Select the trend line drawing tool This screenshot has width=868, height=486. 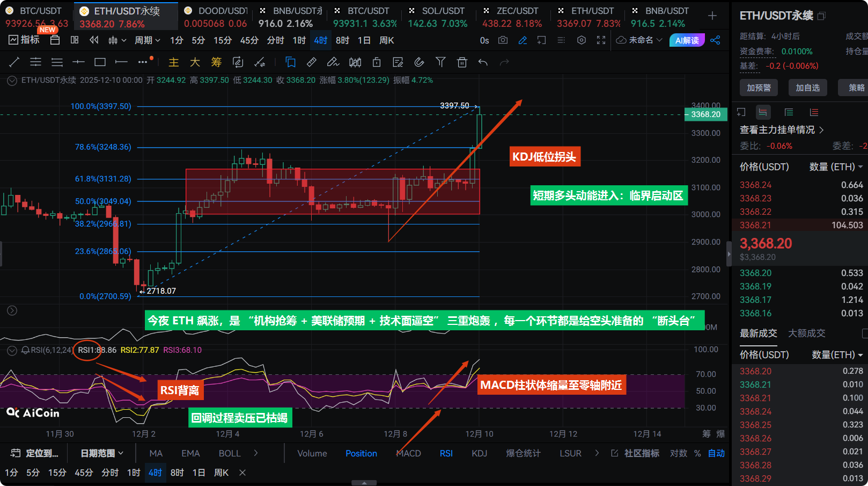pyautogui.click(x=14, y=62)
